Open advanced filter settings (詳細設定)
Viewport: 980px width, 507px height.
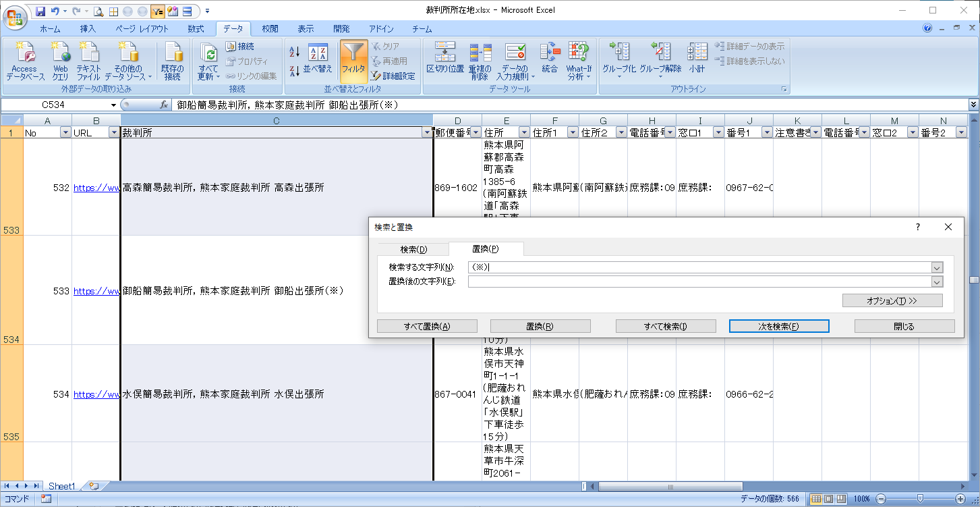click(x=393, y=76)
